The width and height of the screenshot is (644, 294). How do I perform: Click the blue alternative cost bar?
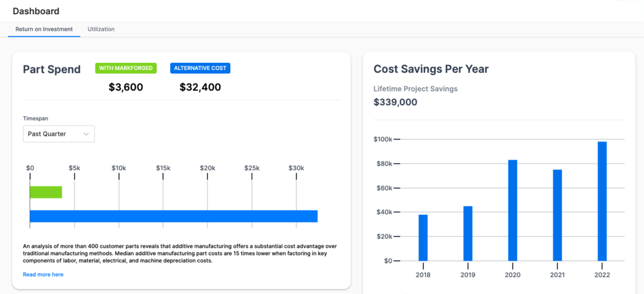tap(174, 216)
